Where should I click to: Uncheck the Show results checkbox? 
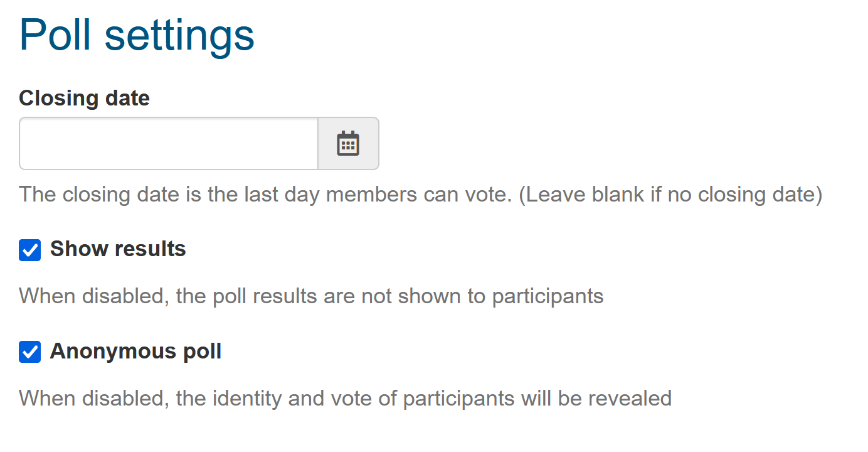(x=29, y=250)
